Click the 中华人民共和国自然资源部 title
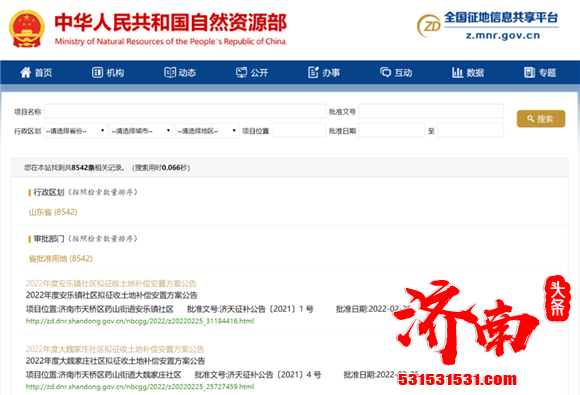Image resolution: width=580 pixels, height=395 pixels. click(x=171, y=22)
